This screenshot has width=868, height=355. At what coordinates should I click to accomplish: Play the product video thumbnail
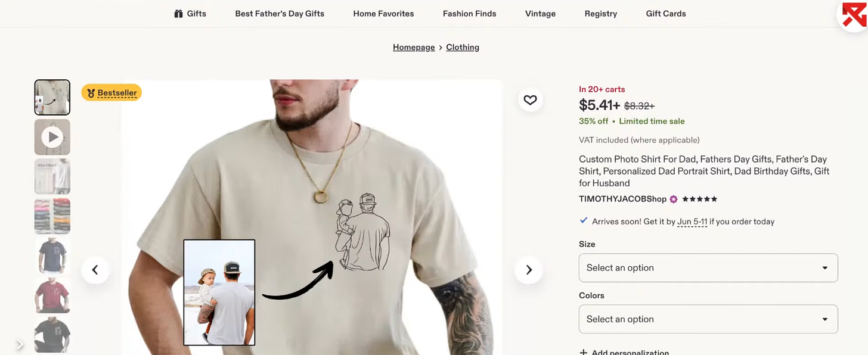(52, 137)
